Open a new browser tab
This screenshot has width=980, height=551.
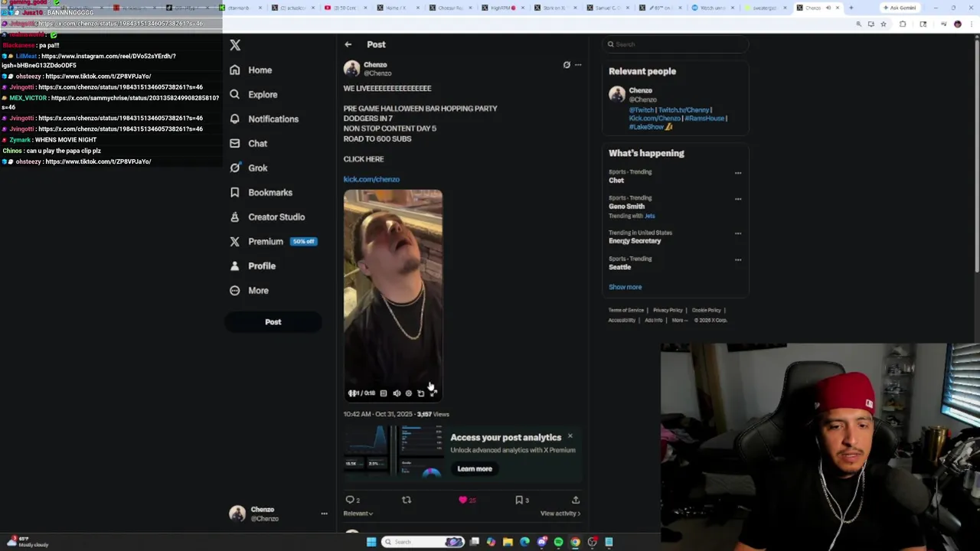tap(851, 8)
